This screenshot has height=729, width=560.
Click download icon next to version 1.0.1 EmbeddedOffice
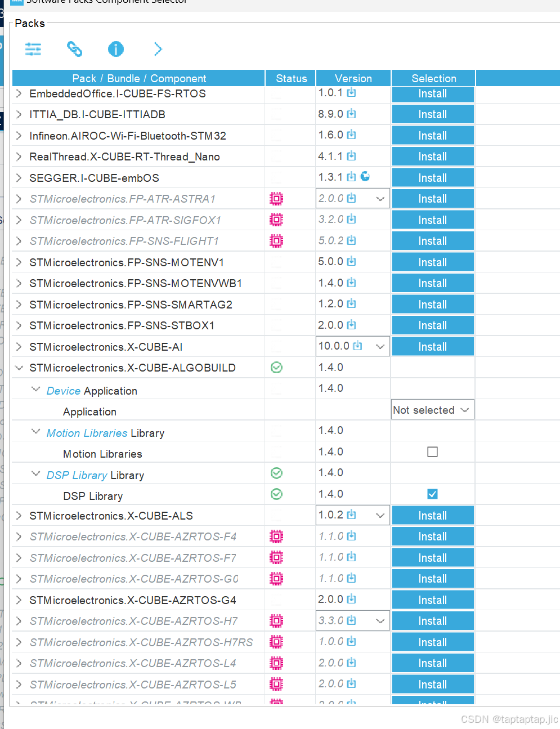(352, 92)
